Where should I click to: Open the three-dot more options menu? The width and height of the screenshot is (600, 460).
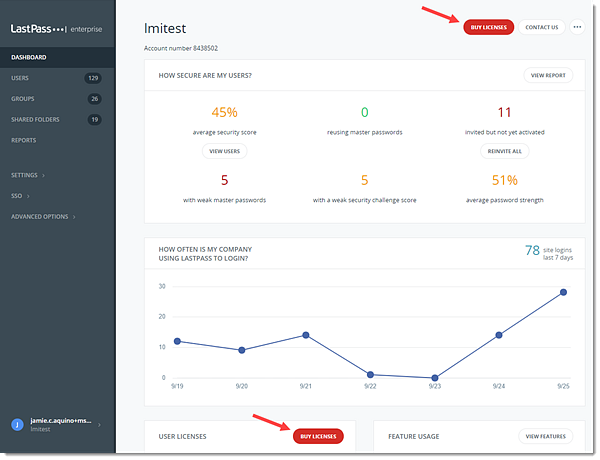577,27
